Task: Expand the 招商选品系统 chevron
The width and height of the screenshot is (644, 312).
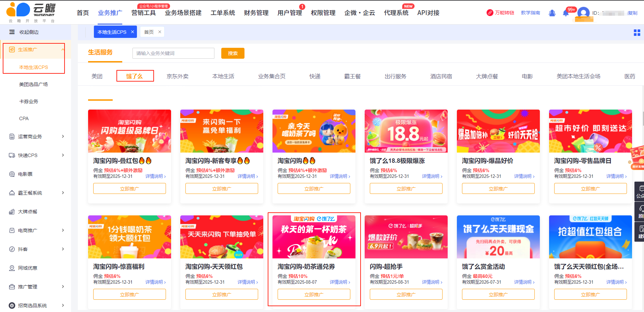Action: tap(63, 306)
